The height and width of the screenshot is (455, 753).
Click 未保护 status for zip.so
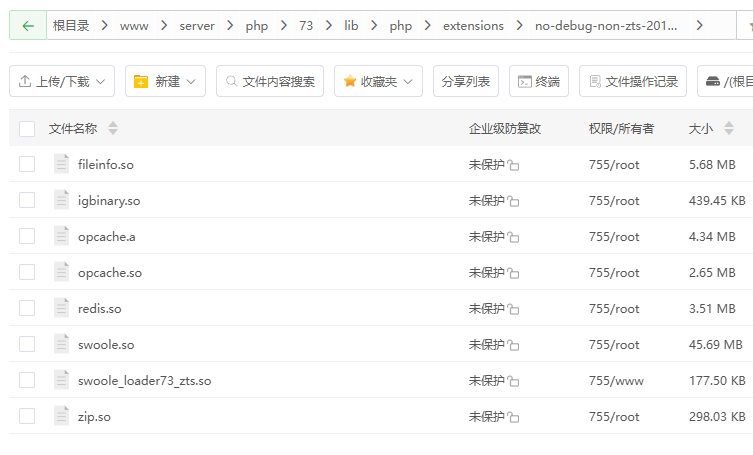486,417
